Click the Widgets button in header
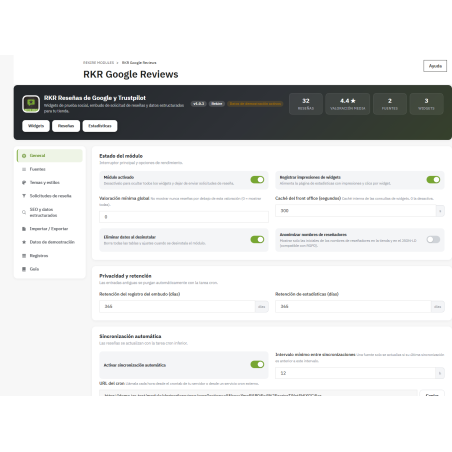This screenshot has width=452, height=452. (x=36, y=126)
